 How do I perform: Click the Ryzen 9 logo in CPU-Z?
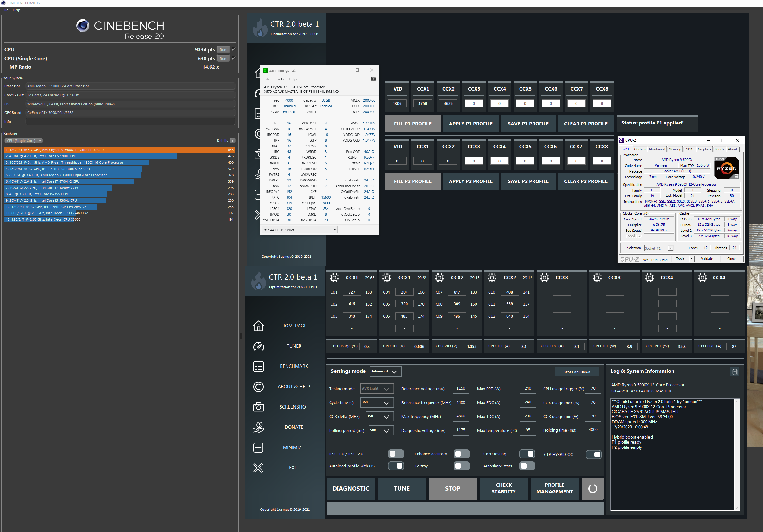727,168
